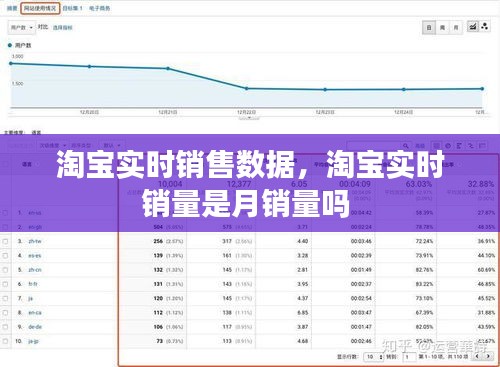Image resolution: width=500 pixels, height=367 pixels.
Task: Click chart data point for 12月21日
Action: click(x=168, y=69)
